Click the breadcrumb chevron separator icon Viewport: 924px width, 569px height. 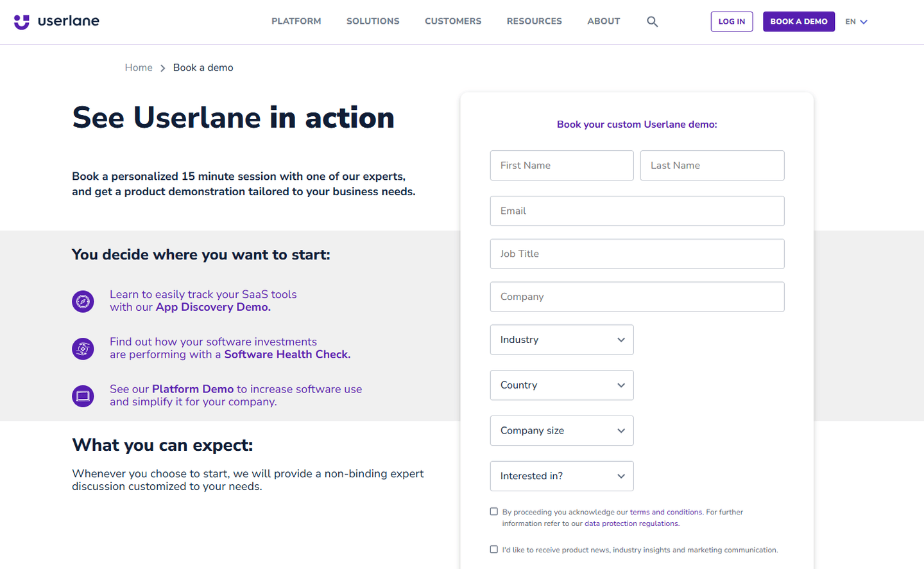[163, 68]
